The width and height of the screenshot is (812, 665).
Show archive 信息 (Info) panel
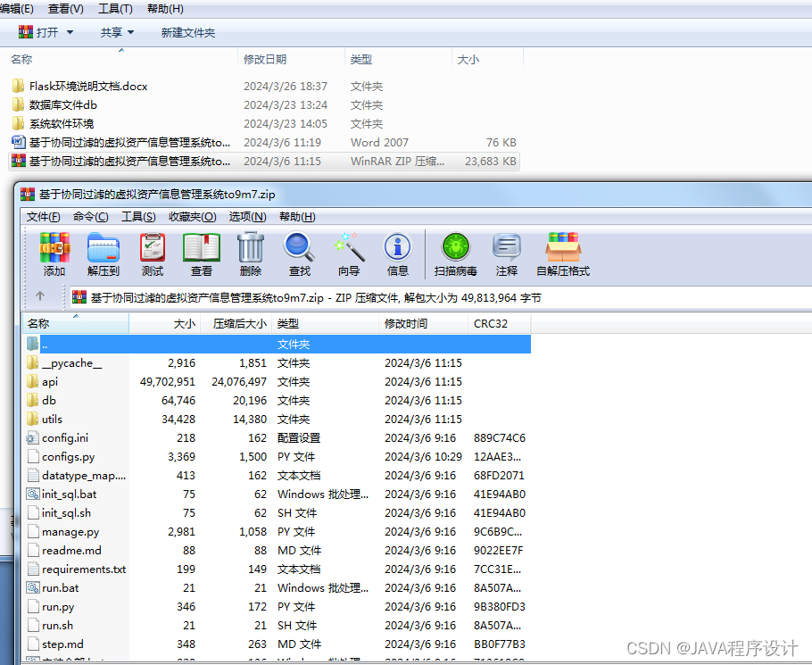point(397,254)
